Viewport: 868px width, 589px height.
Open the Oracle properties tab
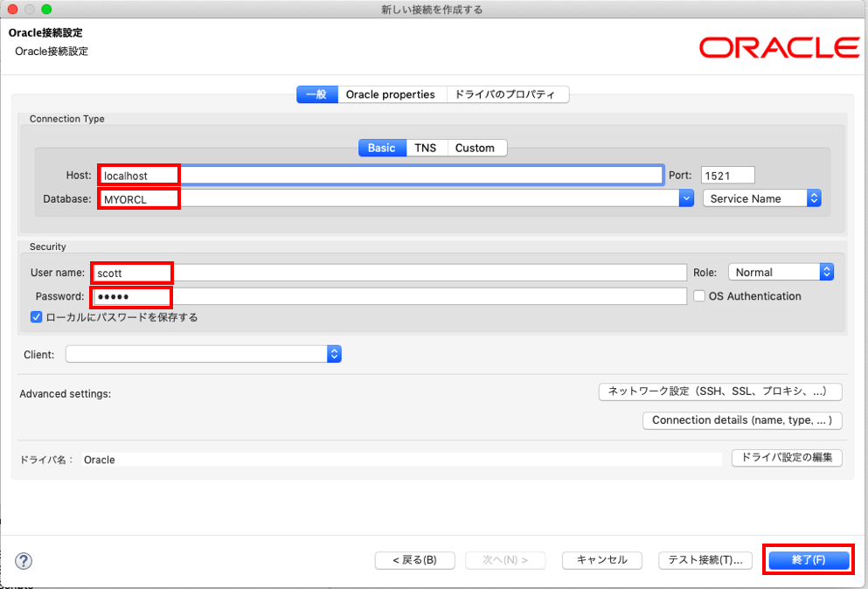click(x=390, y=94)
